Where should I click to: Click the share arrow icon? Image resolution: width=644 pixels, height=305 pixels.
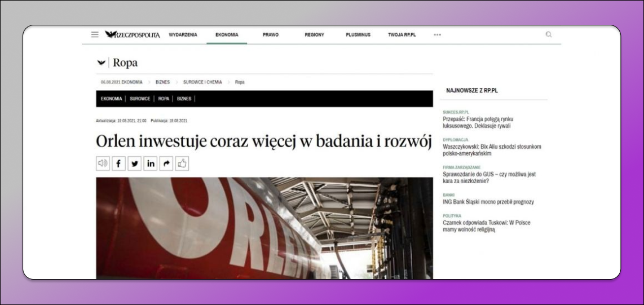pos(166,163)
